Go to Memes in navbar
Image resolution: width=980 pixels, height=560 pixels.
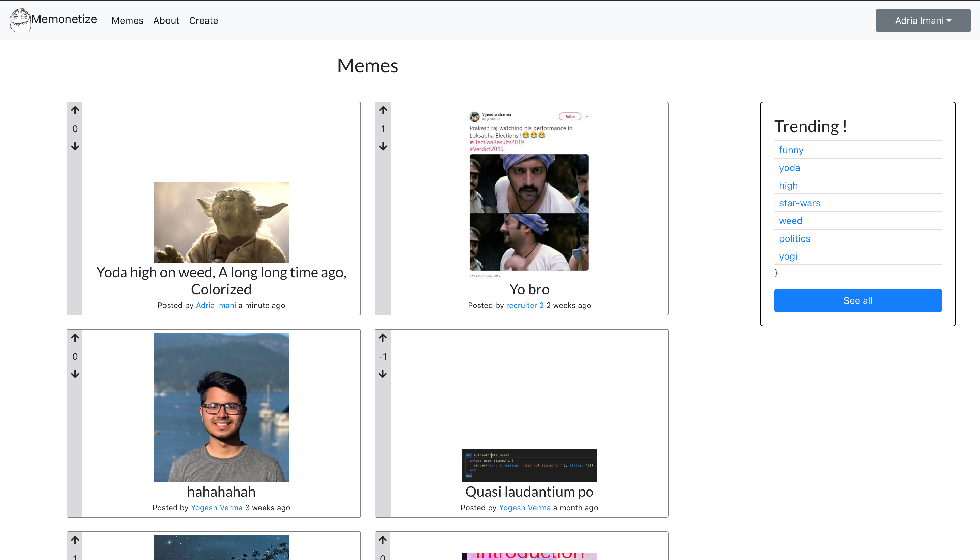[x=127, y=20]
